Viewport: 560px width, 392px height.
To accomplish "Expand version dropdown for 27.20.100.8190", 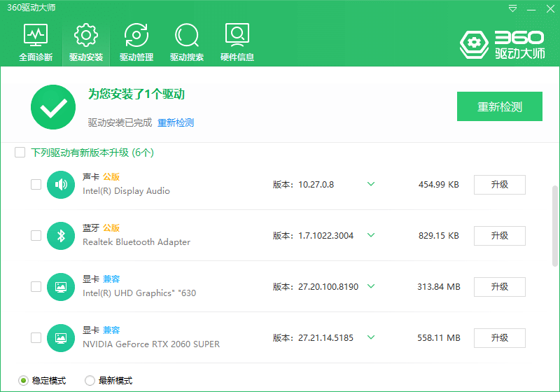I will (x=371, y=286).
